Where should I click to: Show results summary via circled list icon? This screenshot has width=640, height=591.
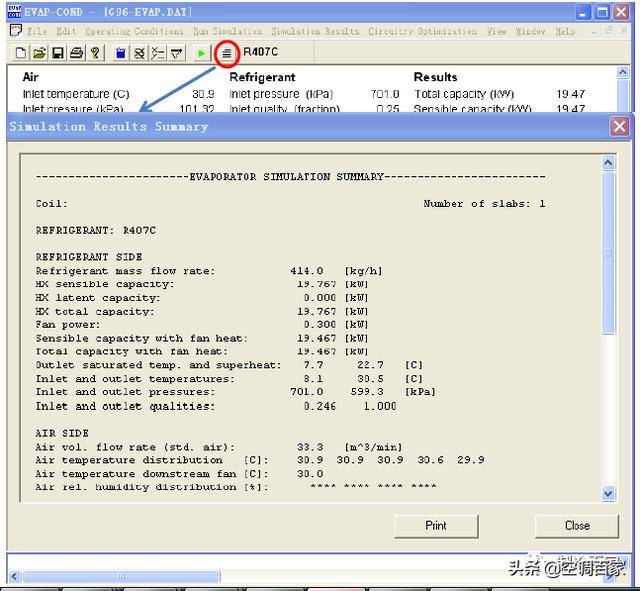(227, 52)
